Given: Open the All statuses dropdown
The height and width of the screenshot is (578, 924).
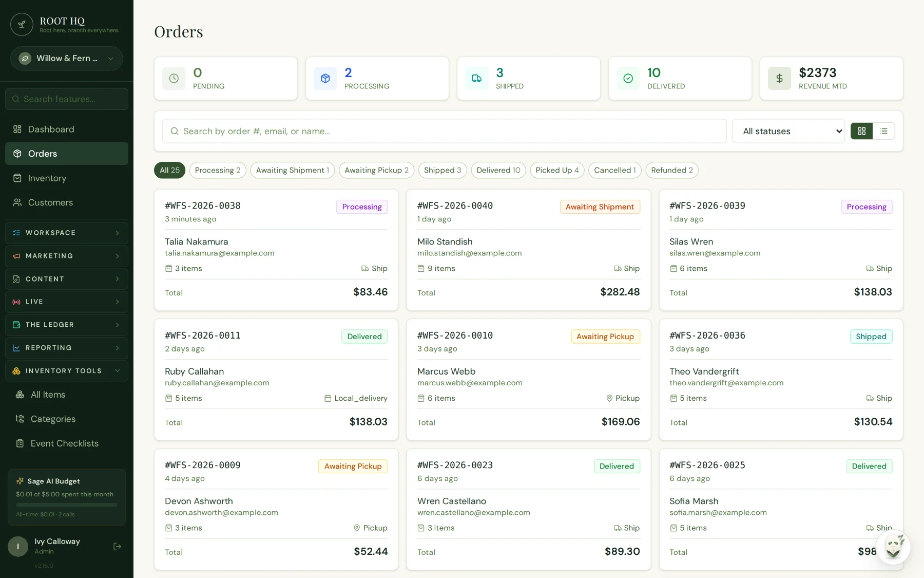Looking at the screenshot, I should click(x=788, y=132).
